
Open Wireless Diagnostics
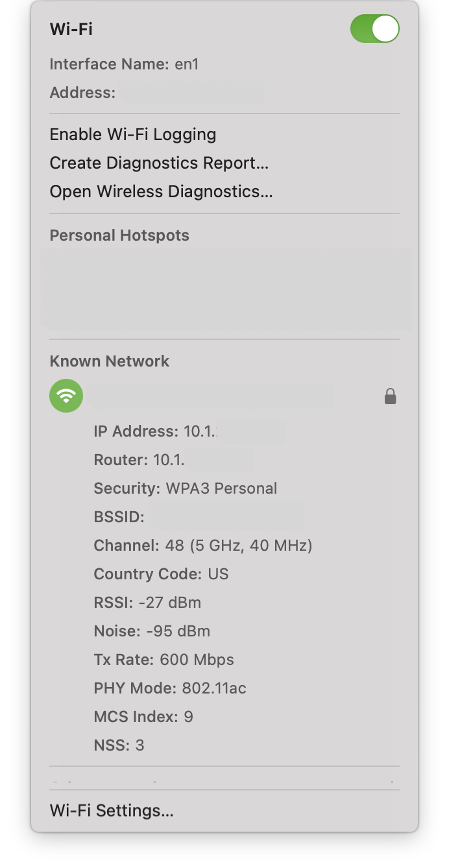pos(160,191)
